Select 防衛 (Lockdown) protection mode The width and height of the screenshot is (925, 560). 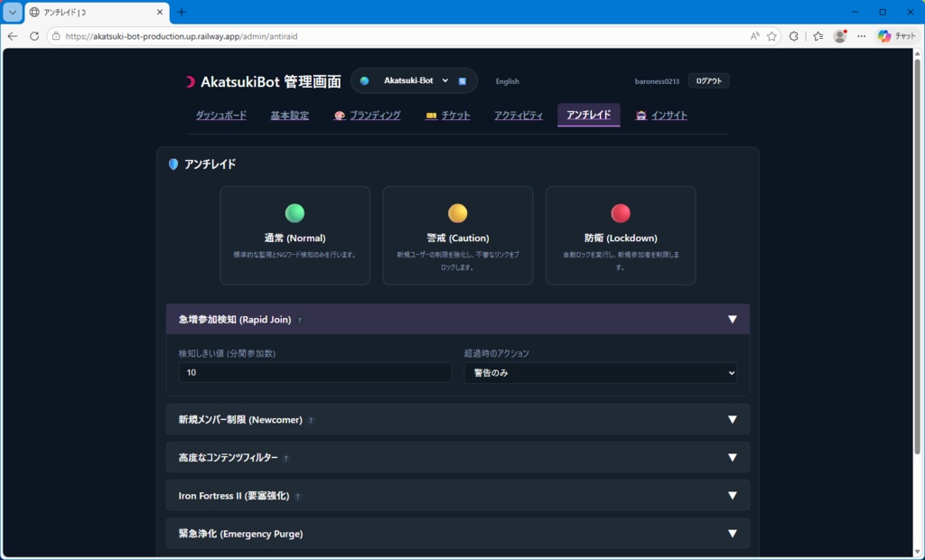621,235
